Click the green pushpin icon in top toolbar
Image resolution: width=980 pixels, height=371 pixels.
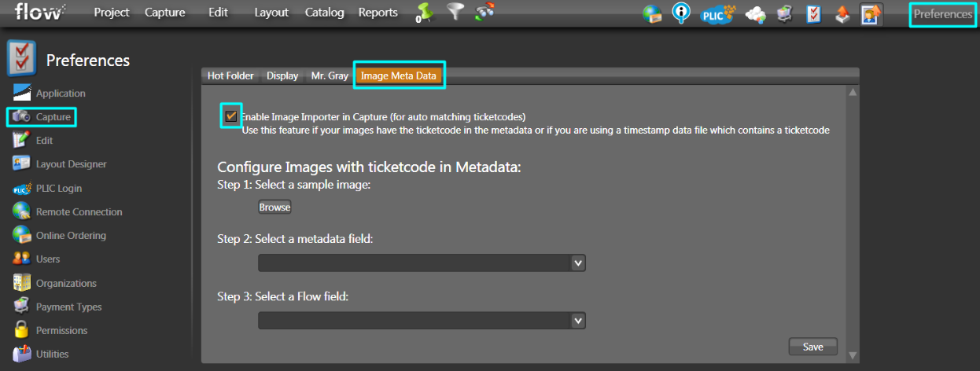click(425, 13)
